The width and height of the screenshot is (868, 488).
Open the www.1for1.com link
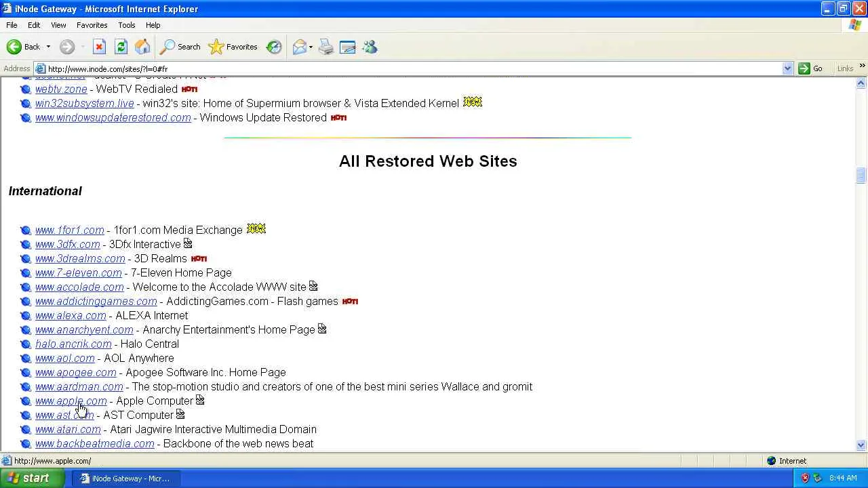click(69, 230)
